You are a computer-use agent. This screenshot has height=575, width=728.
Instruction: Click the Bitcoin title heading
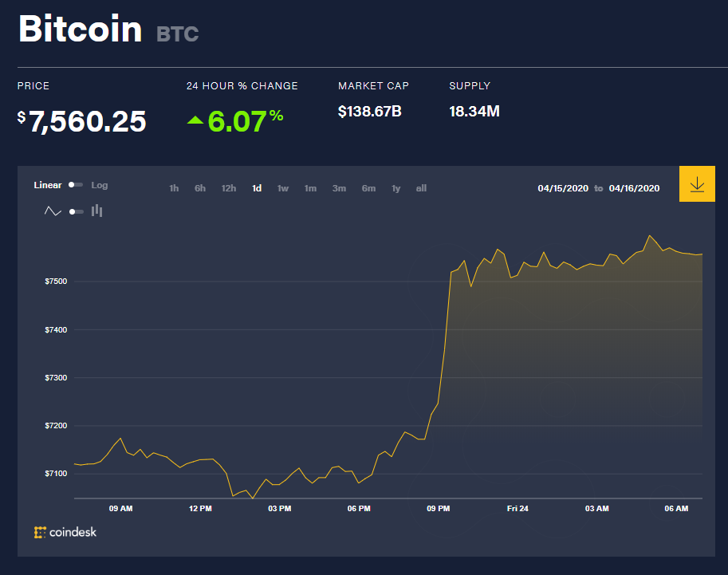[x=80, y=29]
